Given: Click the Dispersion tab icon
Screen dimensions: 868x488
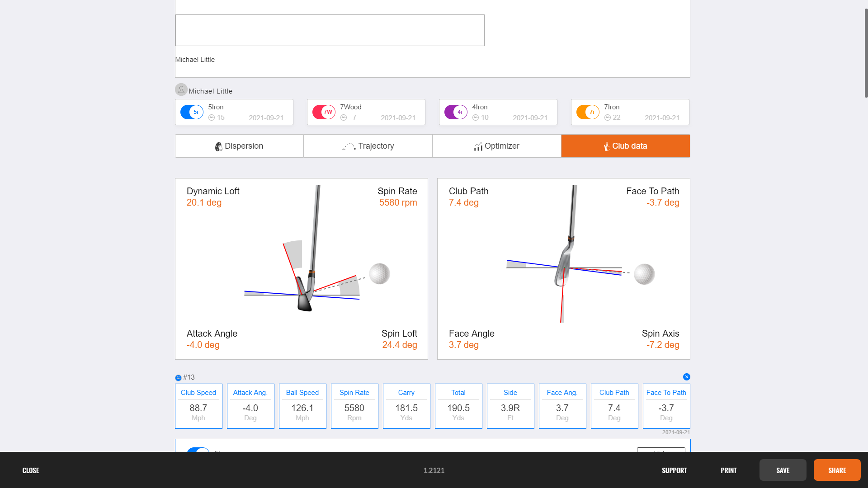Looking at the screenshot, I should click(x=218, y=146).
